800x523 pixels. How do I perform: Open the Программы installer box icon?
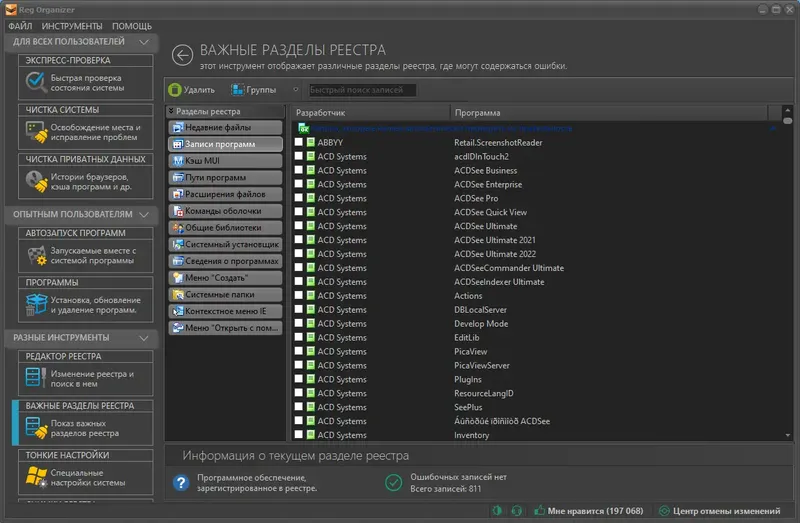click(36, 305)
